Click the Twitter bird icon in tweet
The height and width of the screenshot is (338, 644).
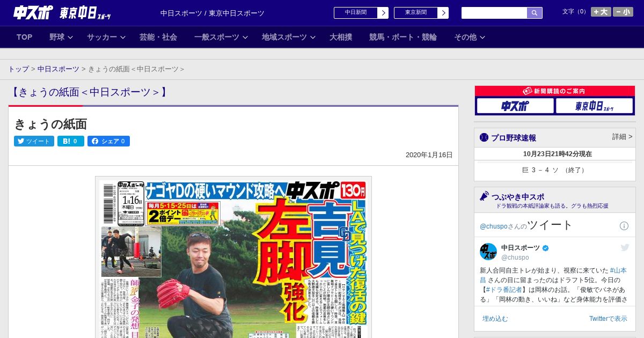point(625,247)
